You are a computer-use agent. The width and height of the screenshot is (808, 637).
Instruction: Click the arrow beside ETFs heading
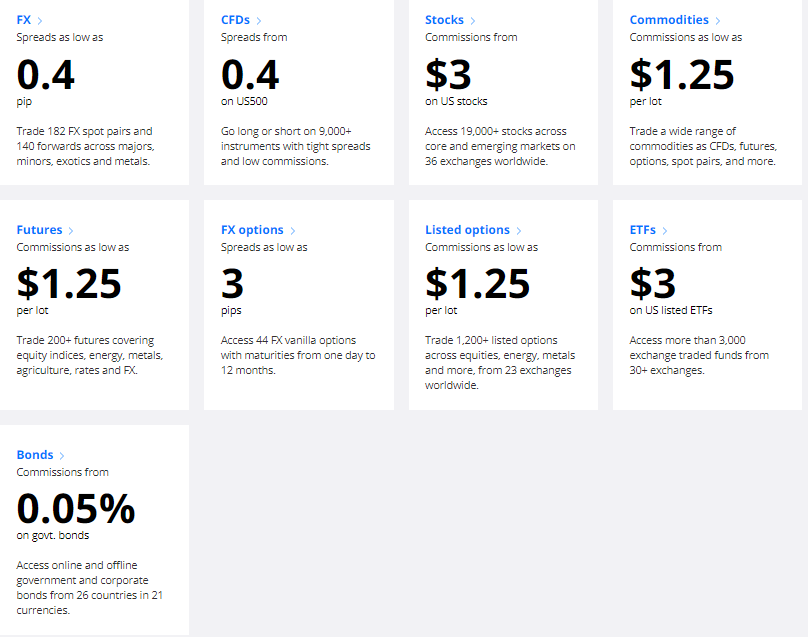(665, 231)
